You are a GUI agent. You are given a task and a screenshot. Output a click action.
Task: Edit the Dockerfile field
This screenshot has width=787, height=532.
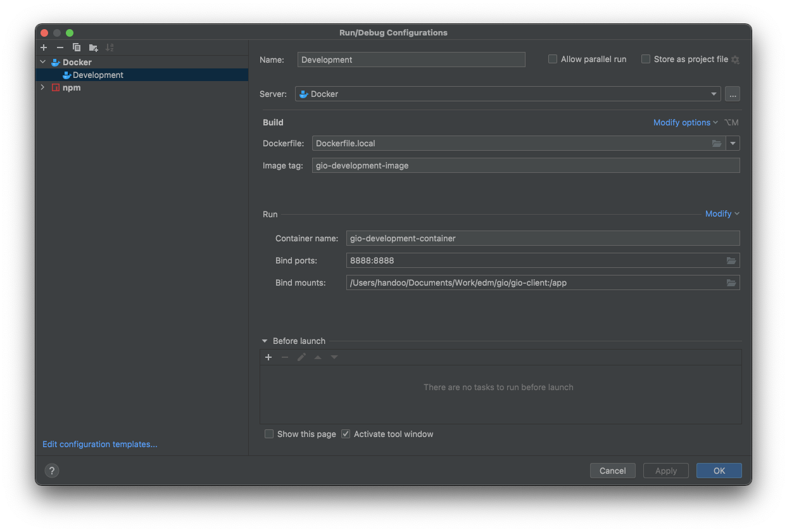tap(512, 143)
